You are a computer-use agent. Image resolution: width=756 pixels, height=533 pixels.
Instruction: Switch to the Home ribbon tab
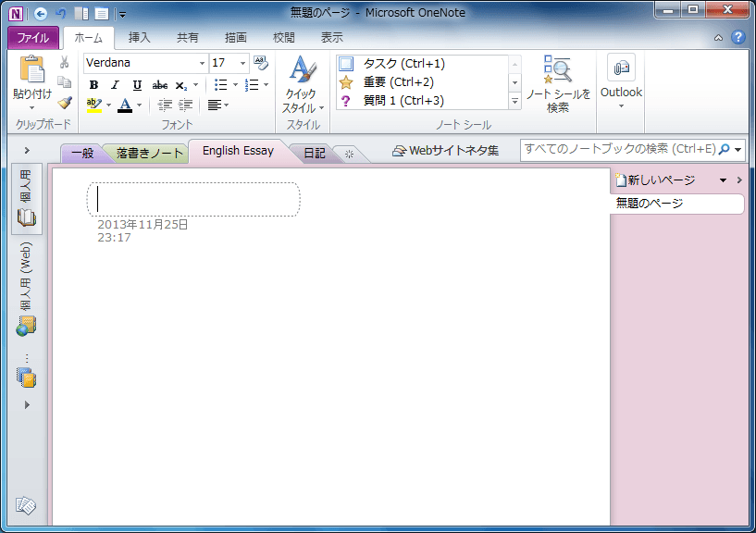88,38
